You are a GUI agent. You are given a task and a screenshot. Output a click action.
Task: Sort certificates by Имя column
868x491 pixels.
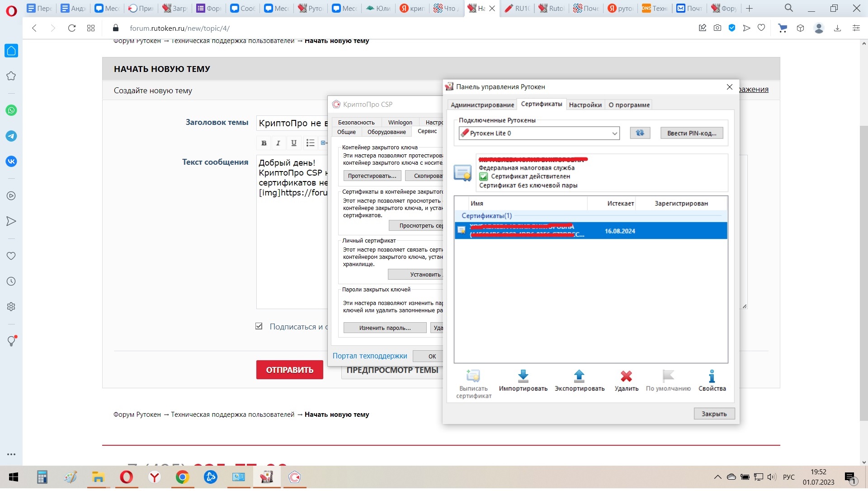point(476,204)
